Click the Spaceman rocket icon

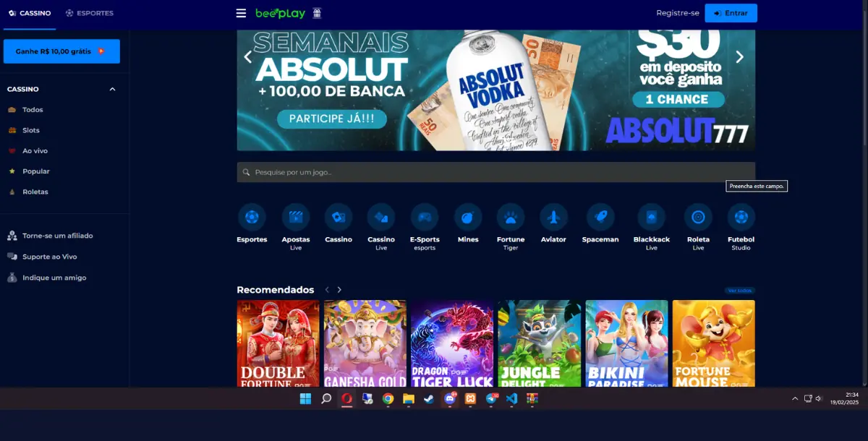point(600,217)
